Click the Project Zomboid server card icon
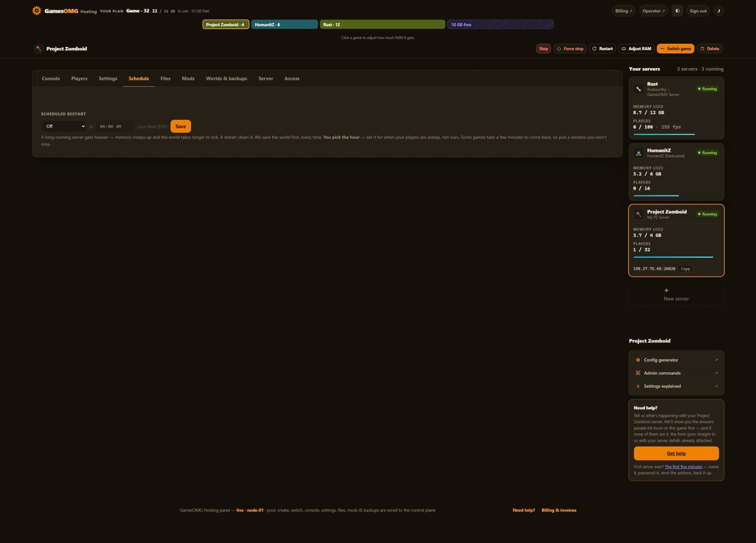Screen dimensions: 756x543 tap(638, 214)
